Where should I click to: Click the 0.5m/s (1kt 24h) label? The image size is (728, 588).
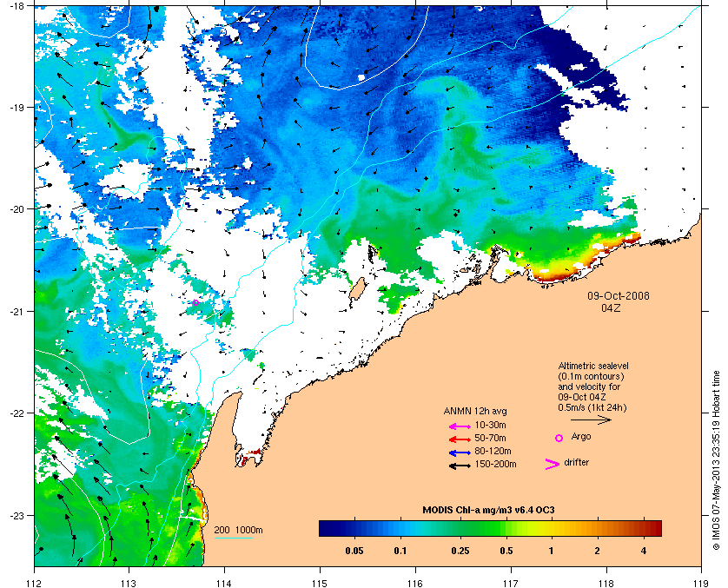click(592, 407)
